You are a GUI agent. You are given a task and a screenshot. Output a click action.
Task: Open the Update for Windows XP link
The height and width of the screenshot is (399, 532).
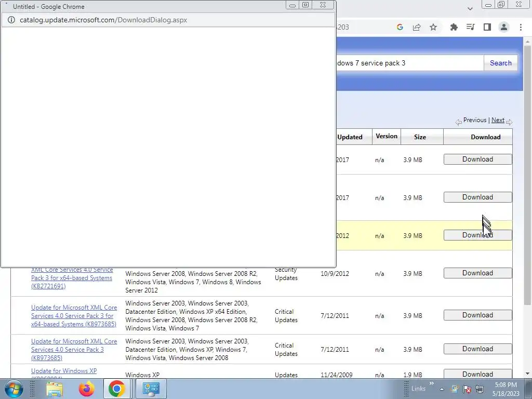tap(64, 371)
